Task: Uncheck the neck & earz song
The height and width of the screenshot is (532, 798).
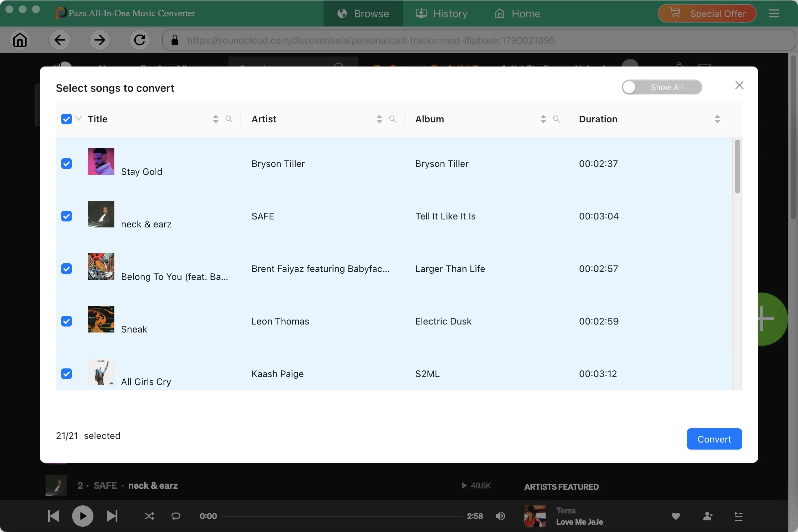Action: [x=66, y=216]
